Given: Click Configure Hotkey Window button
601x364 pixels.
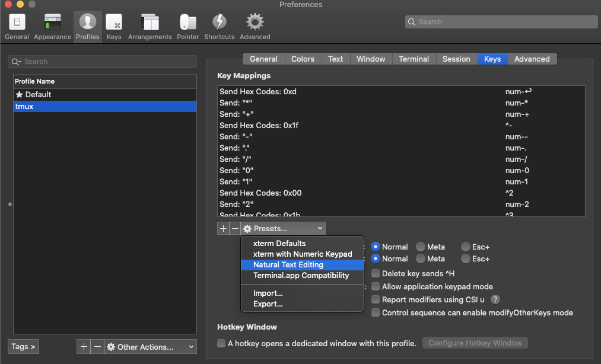Looking at the screenshot, I should 475,343.
